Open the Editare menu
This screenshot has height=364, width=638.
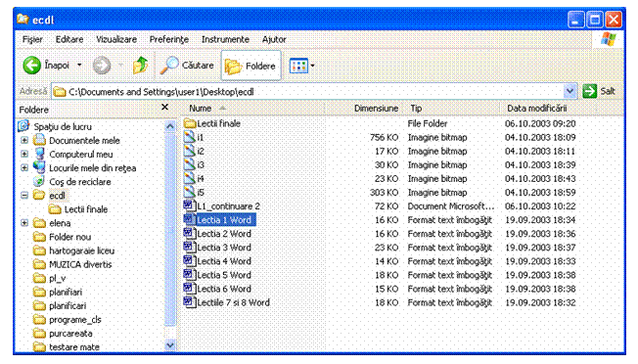click(x=69, y=39)
